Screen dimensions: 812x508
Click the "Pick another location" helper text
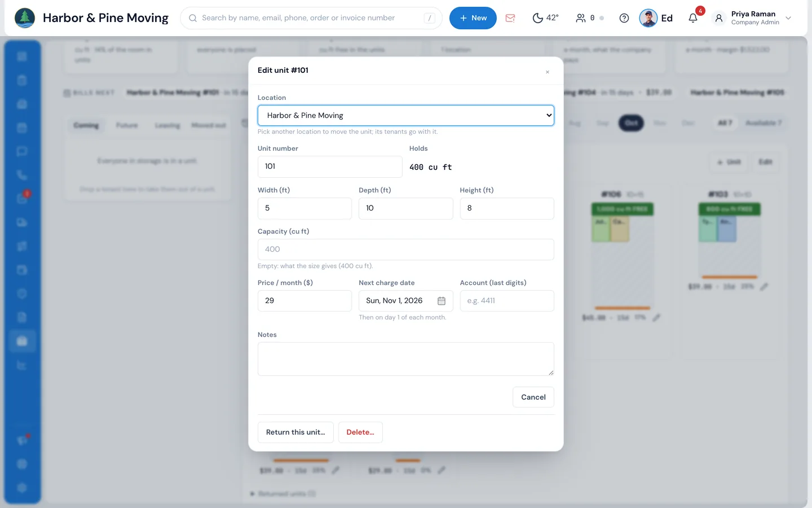pyautogui.click(x=348, y=132)
